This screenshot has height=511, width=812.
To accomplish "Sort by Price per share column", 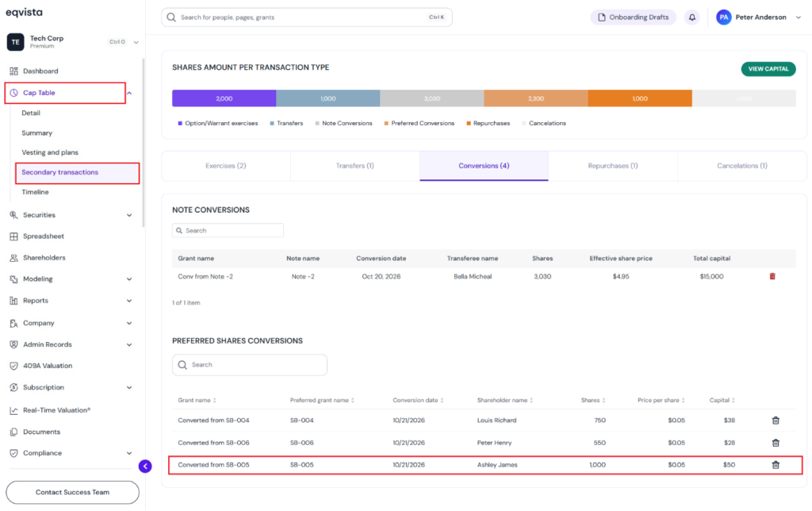I will [661, 401].
